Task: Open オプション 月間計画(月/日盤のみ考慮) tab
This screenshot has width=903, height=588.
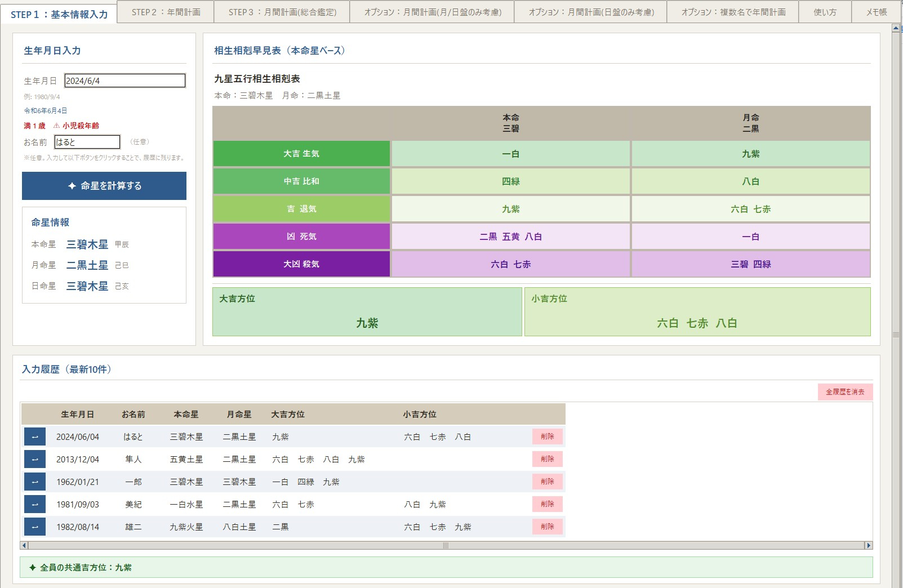Action: pyautogui.click(x=432, y=12)
